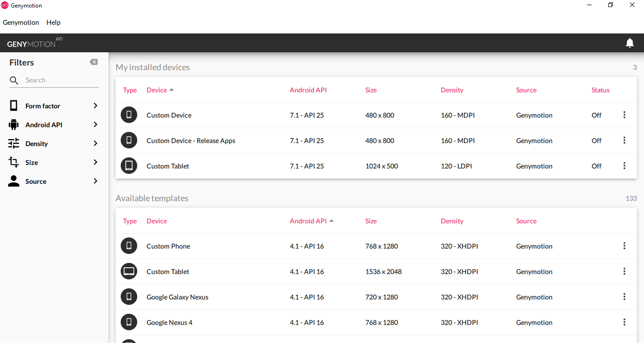Viewport: 644px width, 343px height.
Task: Sort templates by Size column
Action: point(371,221)
